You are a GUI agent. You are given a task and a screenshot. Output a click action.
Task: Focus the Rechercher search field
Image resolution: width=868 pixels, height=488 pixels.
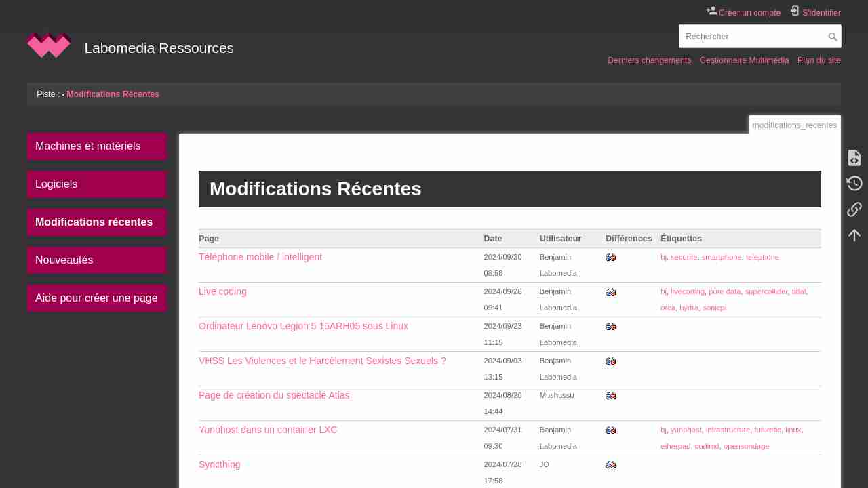coord(751,37)
